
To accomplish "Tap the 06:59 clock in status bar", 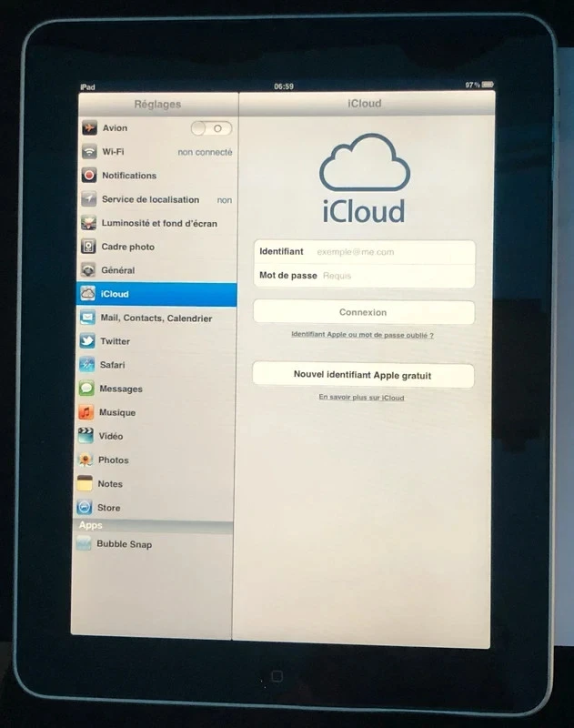I will click(284, 86).
